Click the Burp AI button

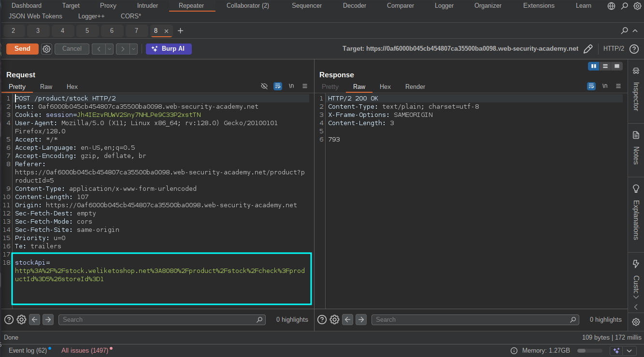(x=169, y=49)
